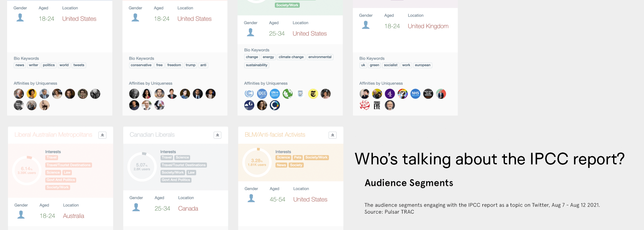This screenshot has height=230, width=644.
Task: Select the Channel 4 affinity logo
Action: click(x=390, y=94)
